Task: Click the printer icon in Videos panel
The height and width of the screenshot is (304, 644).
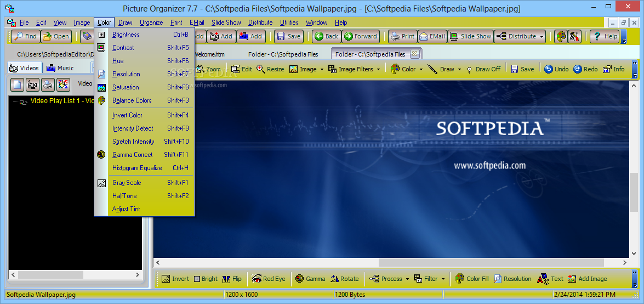Action: (x=48, y=85)
